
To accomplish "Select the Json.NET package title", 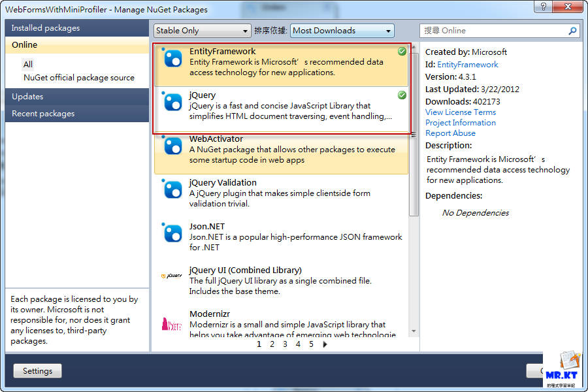I will (206, 226).
